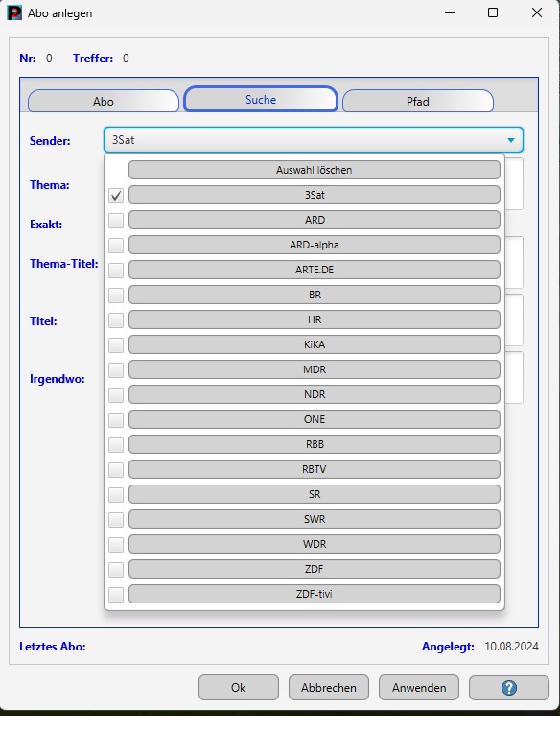Viewport: 560px width, 733px height.
Task: Tick the NDR checkbox
Action: coord(116,394)
